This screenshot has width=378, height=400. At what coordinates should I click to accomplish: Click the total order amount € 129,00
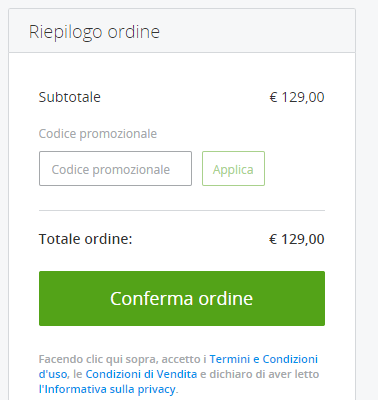tap(297, 239)
